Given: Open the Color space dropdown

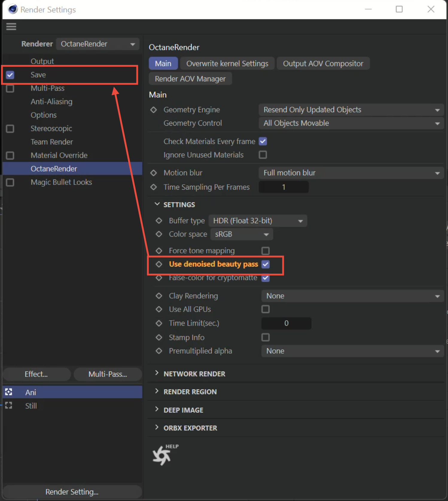Looking at the screenshot, I should 242,234.
